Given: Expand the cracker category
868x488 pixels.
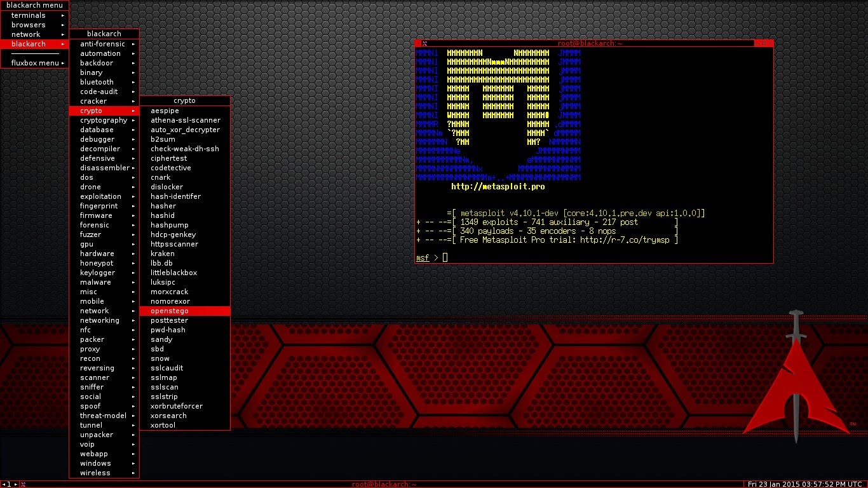Looking at the screenshot, I should coord(104,101).
